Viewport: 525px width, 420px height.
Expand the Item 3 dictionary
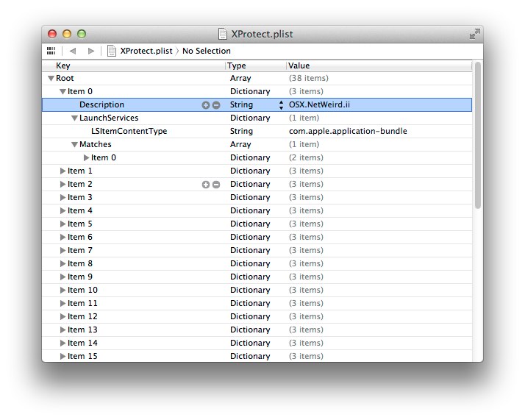click(63, 198)
